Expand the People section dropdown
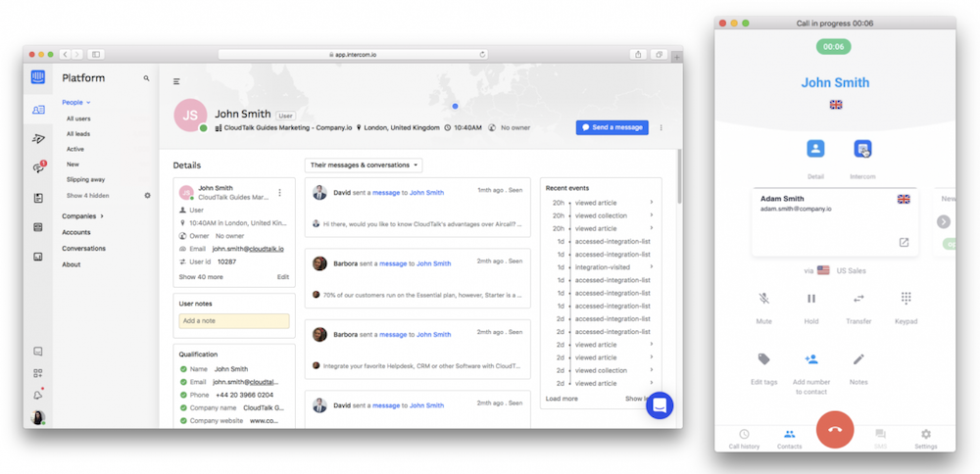The height and width of the screenshot is (474, 980). coord(76,103)
